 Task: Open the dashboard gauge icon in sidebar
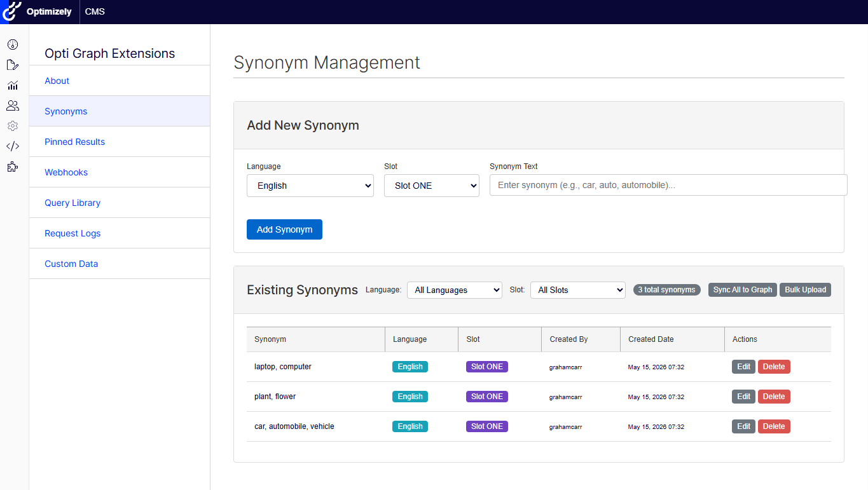click(13, 44)
